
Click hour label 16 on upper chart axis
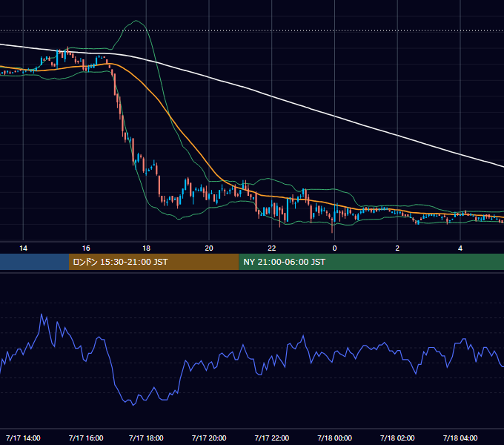86,248
